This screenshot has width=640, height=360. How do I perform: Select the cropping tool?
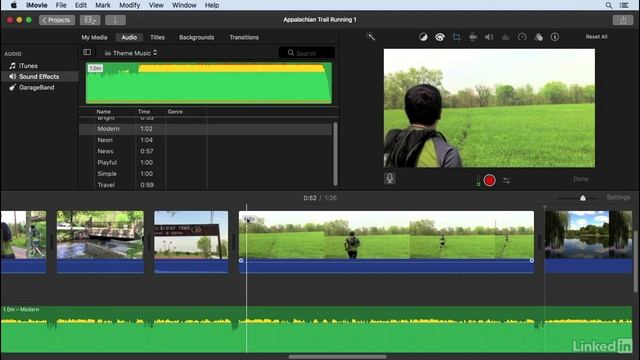tap(457, 37)
